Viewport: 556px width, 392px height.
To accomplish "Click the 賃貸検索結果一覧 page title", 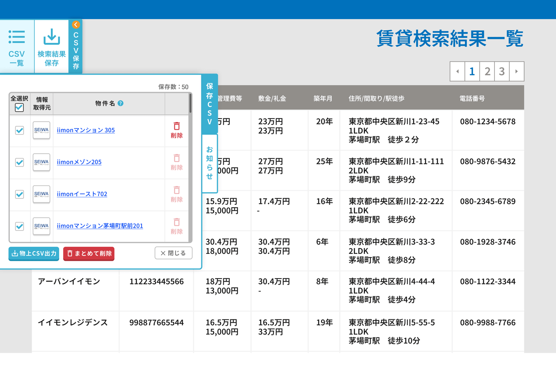I will [x=450, y=39].
